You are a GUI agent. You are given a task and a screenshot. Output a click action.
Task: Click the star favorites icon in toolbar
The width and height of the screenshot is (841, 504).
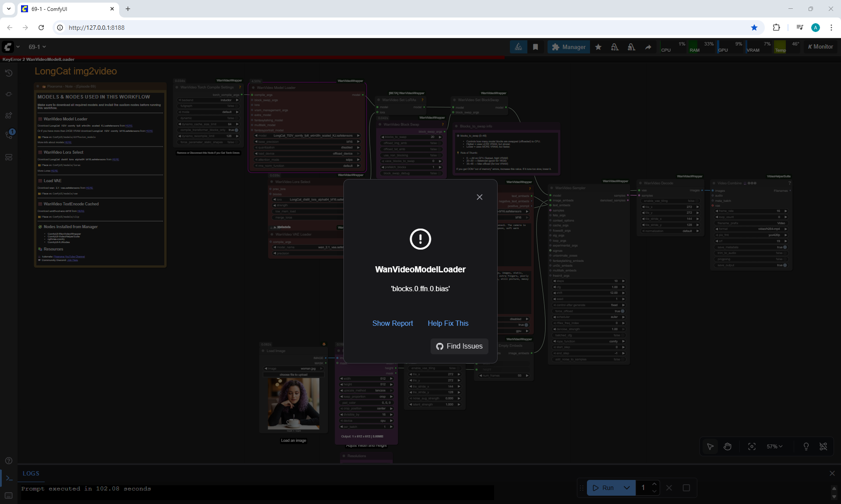pos(598,47)
